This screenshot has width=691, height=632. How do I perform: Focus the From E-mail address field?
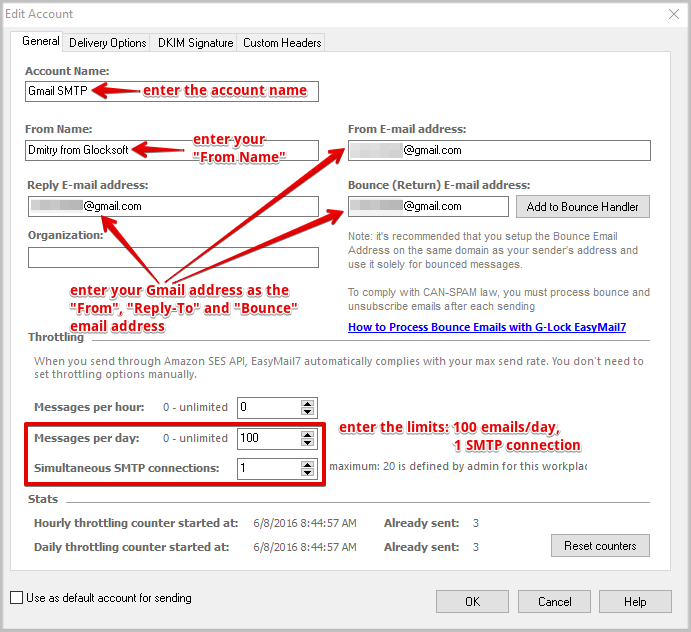(x=499, y=150)
